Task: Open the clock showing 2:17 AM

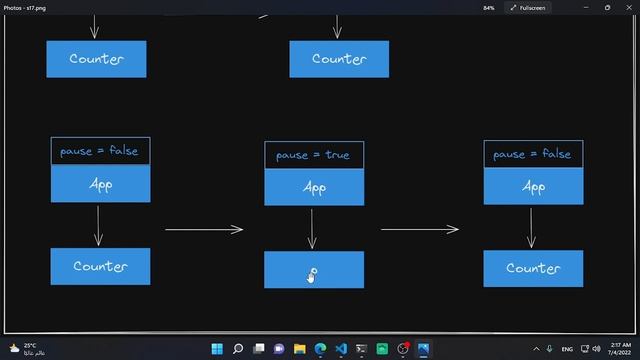Action: (x=620, y=349)
